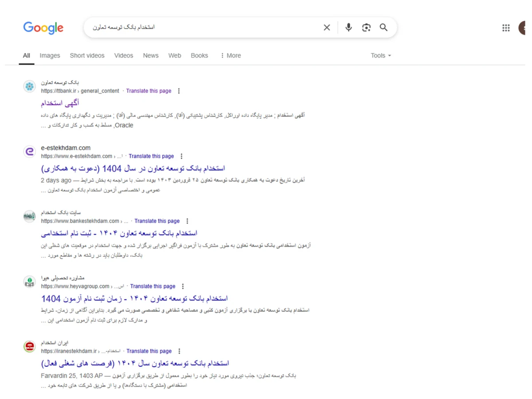Image resolution: width=532 pixels, height=399 pixels.
Task: Open the iranestekhdam.ir result title with فرصت های شغلی فعال
Action: 135,363
